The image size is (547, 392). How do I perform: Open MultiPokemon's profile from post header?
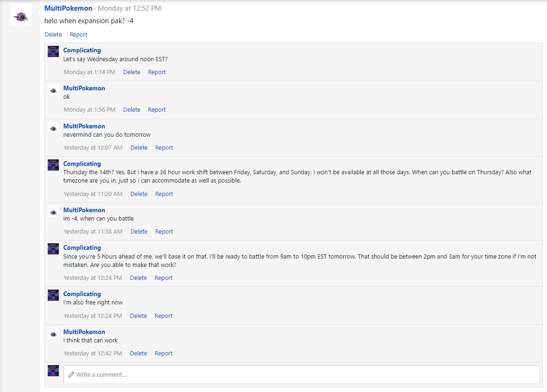pyautogui.click(x=69, y=8)
